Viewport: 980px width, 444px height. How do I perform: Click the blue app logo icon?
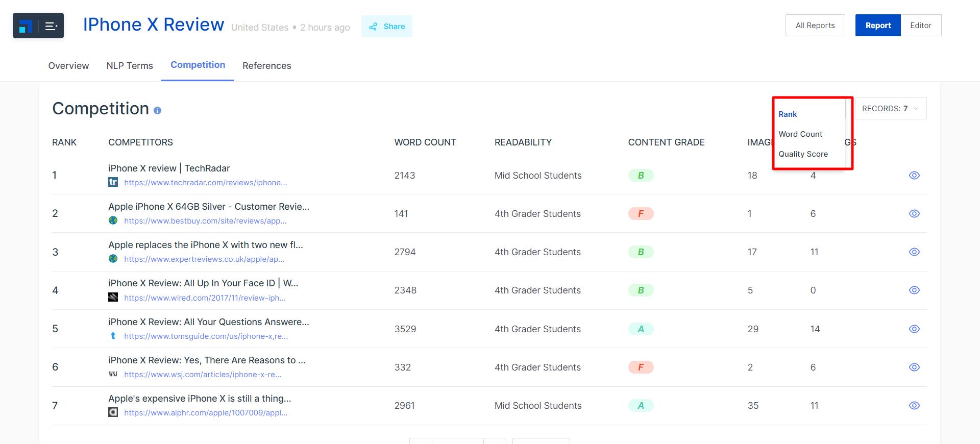(26, 26)
